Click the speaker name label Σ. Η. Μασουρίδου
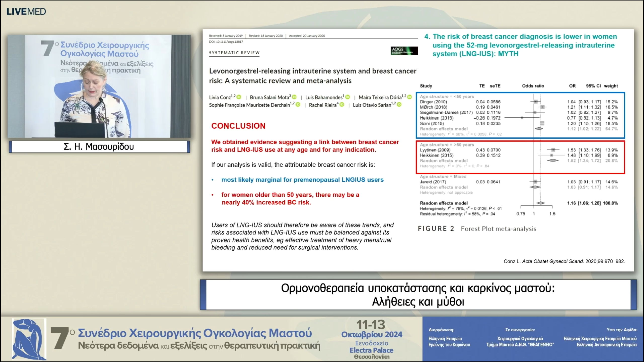Screen dimensions: 644x362 coord(99,147)
